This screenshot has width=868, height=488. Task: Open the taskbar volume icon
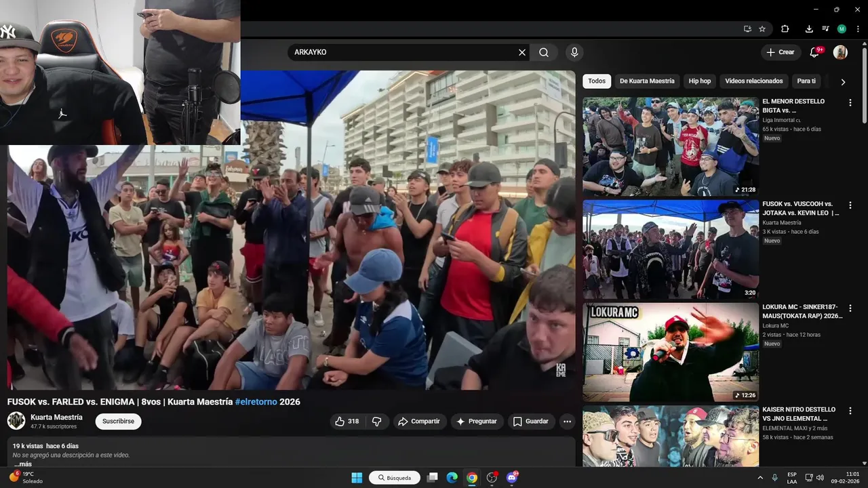pyautogui.click(x=820, y=478)
